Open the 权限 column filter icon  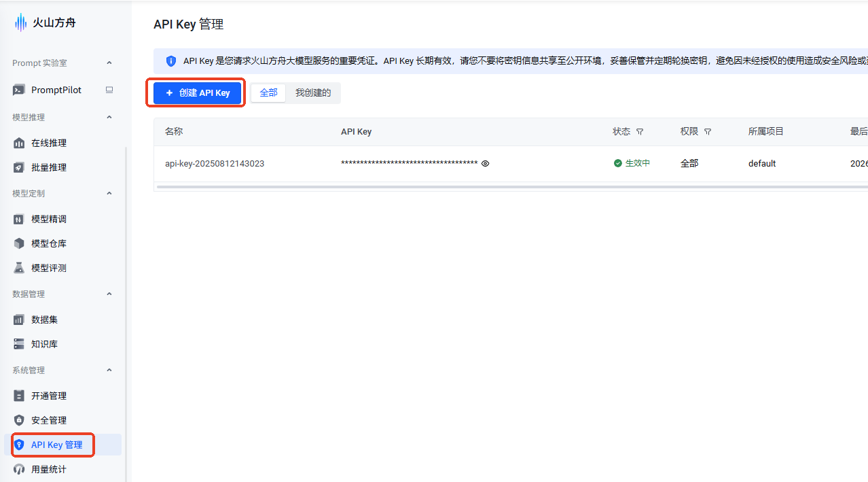708,132
